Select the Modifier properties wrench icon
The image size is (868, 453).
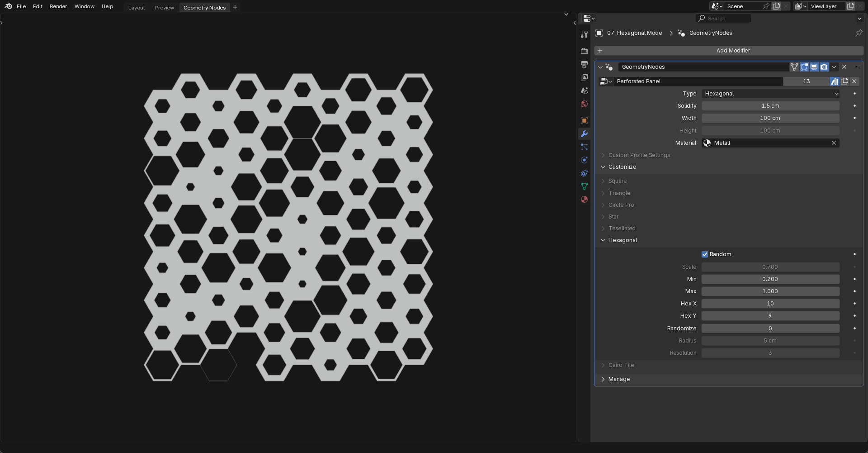pos(584,134)
